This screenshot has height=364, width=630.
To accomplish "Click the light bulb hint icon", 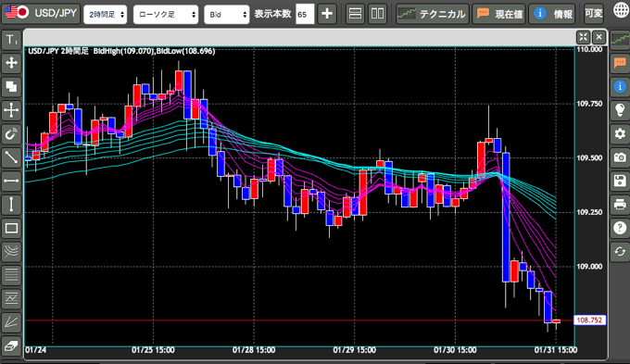I will click(620, 110).
